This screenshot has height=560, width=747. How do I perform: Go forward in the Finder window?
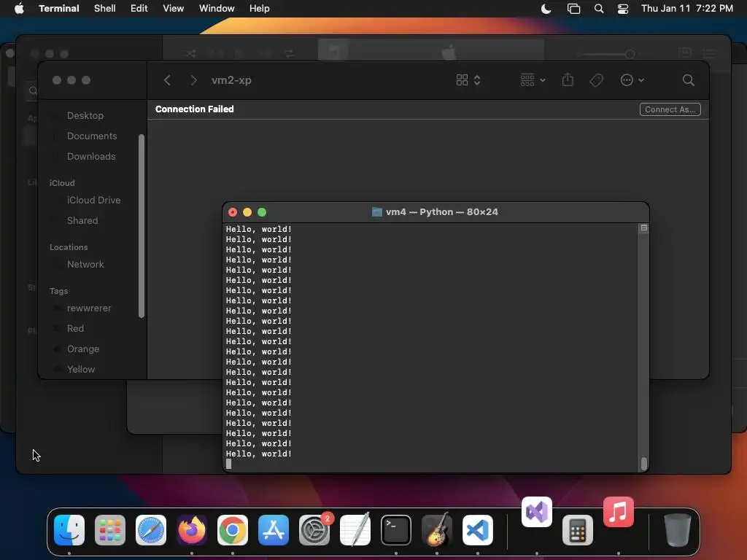coord(193,80)
